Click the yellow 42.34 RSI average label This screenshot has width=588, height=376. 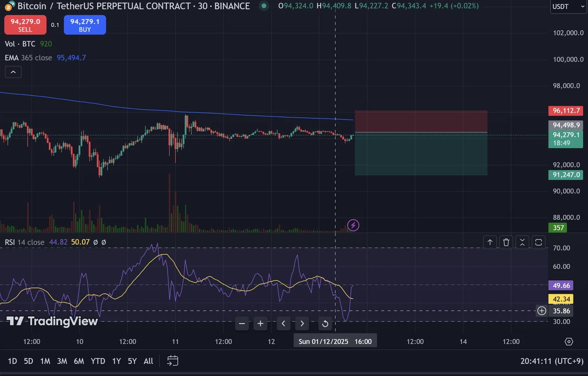561,299
